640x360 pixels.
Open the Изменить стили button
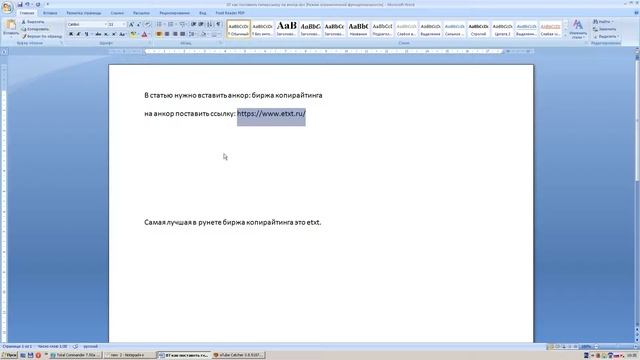click(x=578, y=29)
